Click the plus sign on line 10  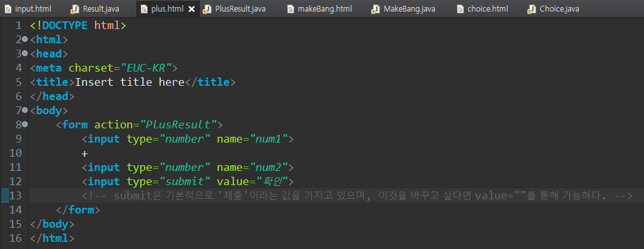[x=85, y=154]
